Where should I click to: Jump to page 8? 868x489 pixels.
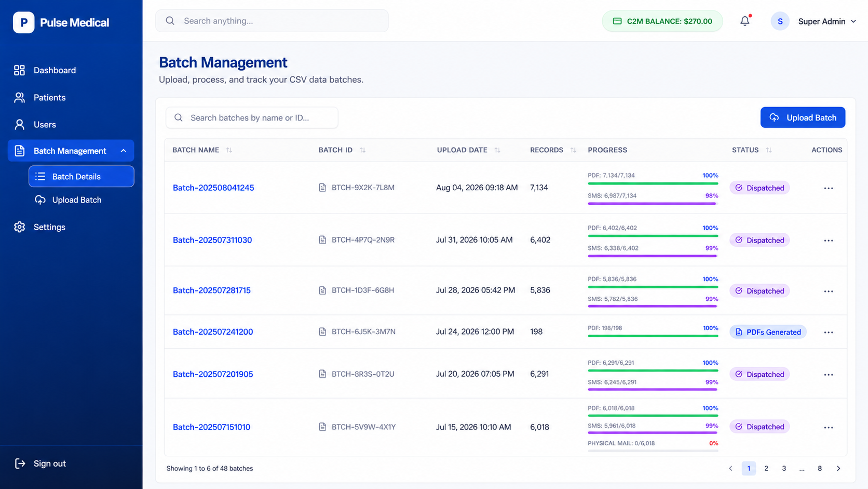820,468
